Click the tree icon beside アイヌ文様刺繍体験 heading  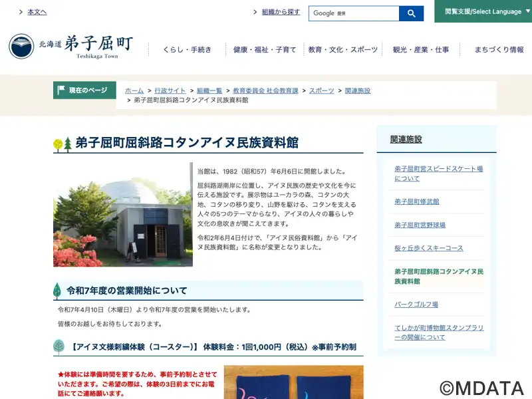click(x=59, y=347)
